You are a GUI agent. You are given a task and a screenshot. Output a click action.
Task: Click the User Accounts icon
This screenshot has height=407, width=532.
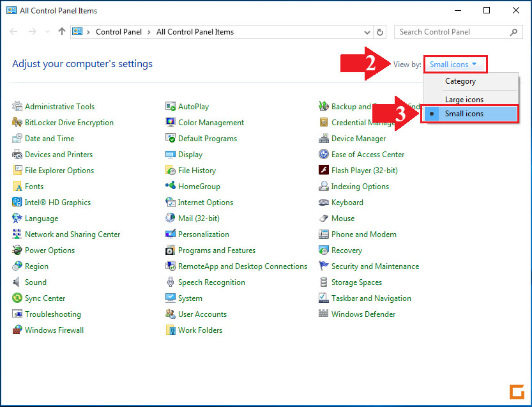(171, 314)
